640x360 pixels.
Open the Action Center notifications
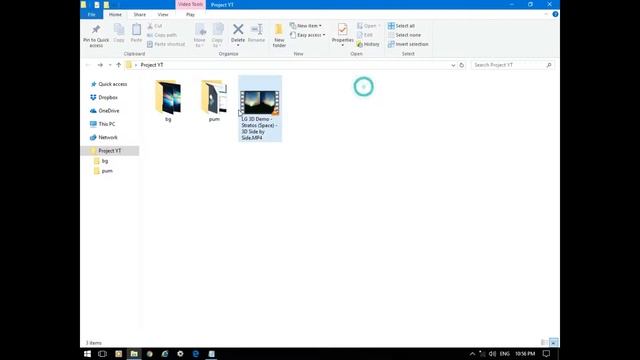click(546, 353)
